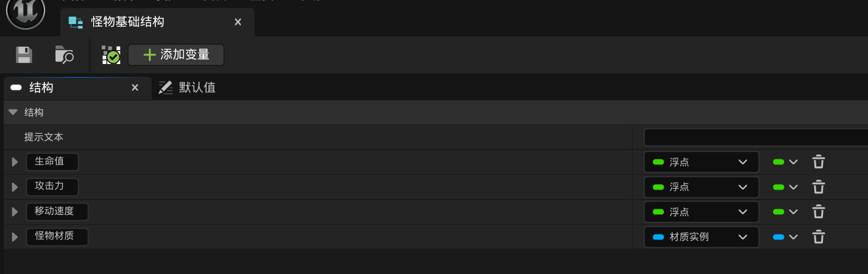Collapse the 结构 section header
Viewport: 868px width, 274px height.
tap(13, 112)
